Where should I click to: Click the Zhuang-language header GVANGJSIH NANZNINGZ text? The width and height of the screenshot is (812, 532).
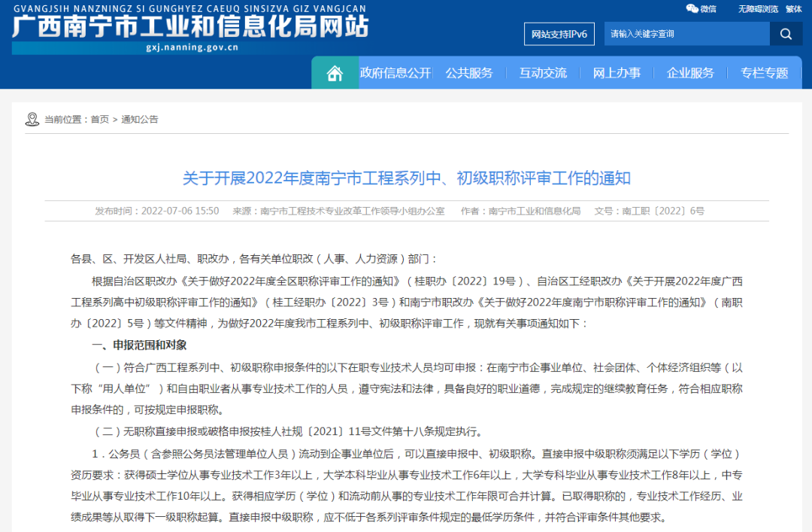190,9
